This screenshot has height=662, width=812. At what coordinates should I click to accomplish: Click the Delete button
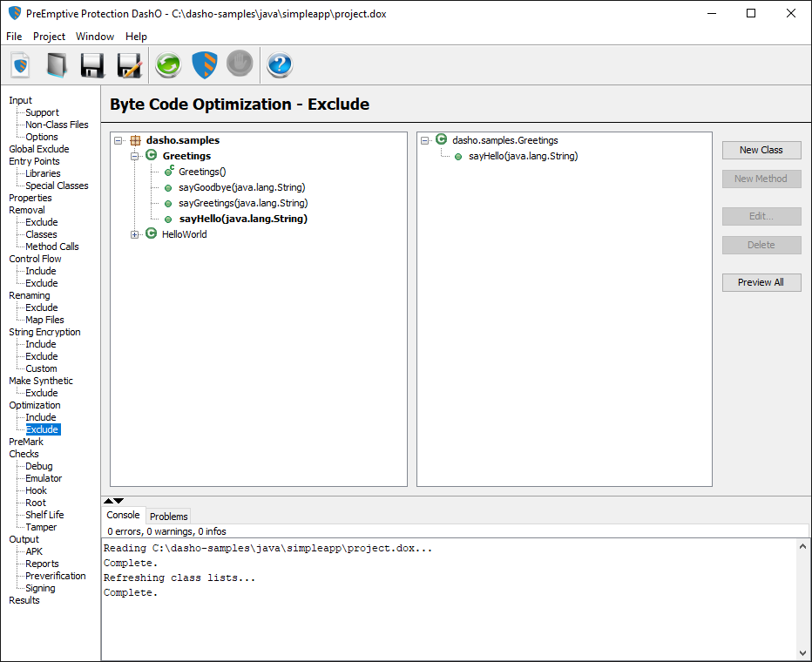pos(761,246)
